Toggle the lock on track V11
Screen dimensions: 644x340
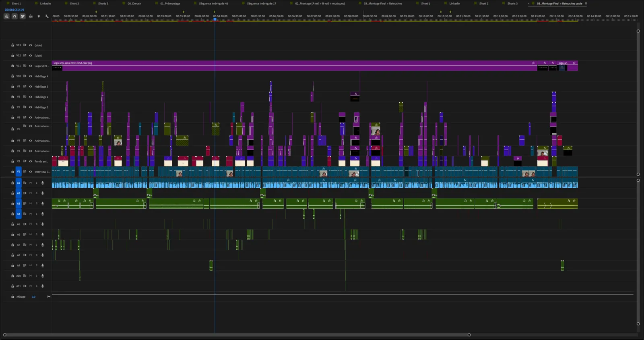tap(12, 66)
